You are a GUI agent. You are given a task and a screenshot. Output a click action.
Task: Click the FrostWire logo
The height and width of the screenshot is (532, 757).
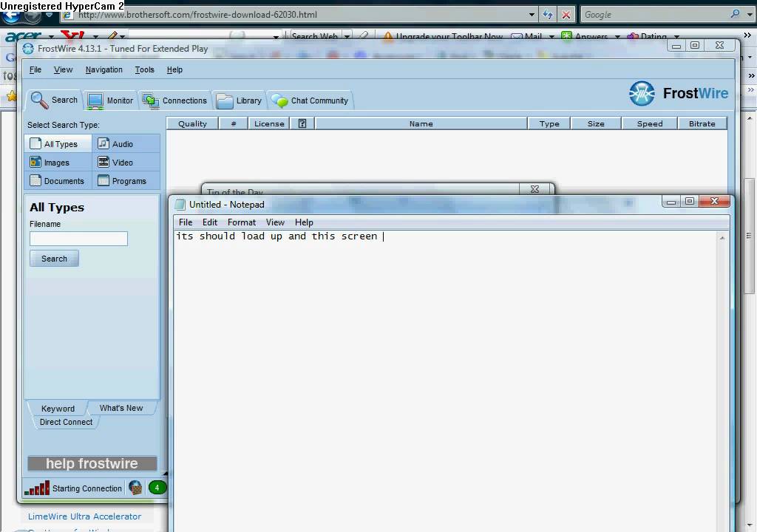click(679, 93)
